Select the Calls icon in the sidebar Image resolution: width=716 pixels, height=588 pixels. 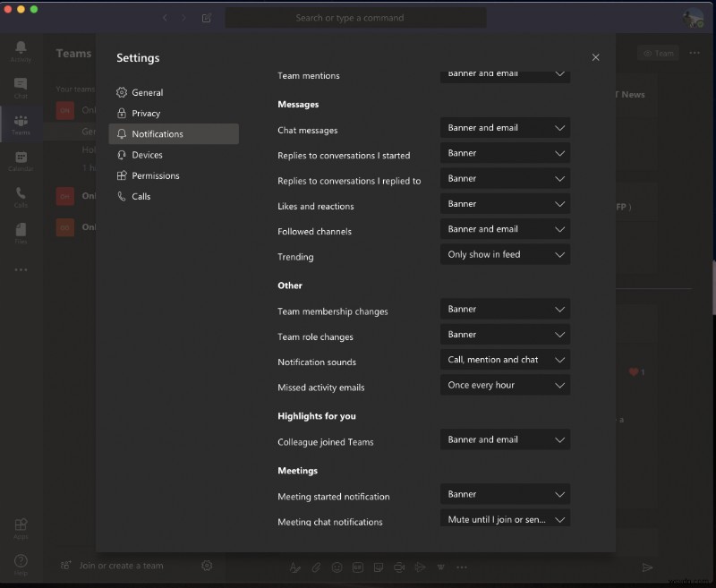(x=21, y=199)
